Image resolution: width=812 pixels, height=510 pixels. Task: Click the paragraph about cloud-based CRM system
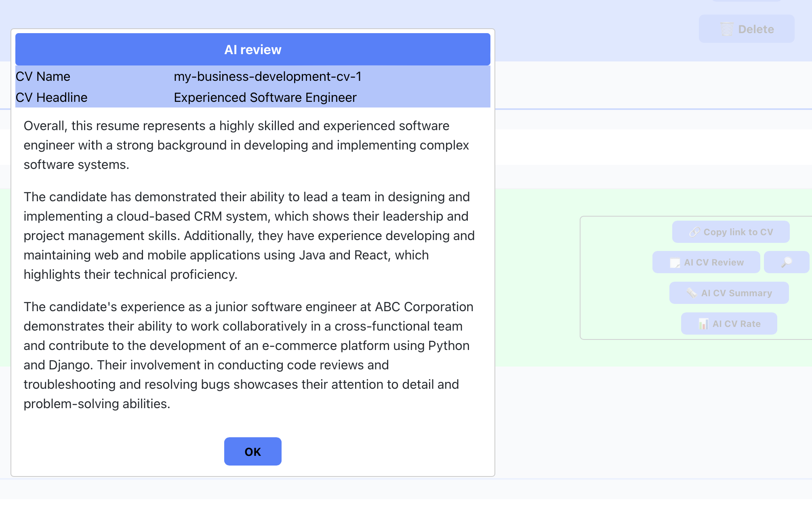(248, 236)
